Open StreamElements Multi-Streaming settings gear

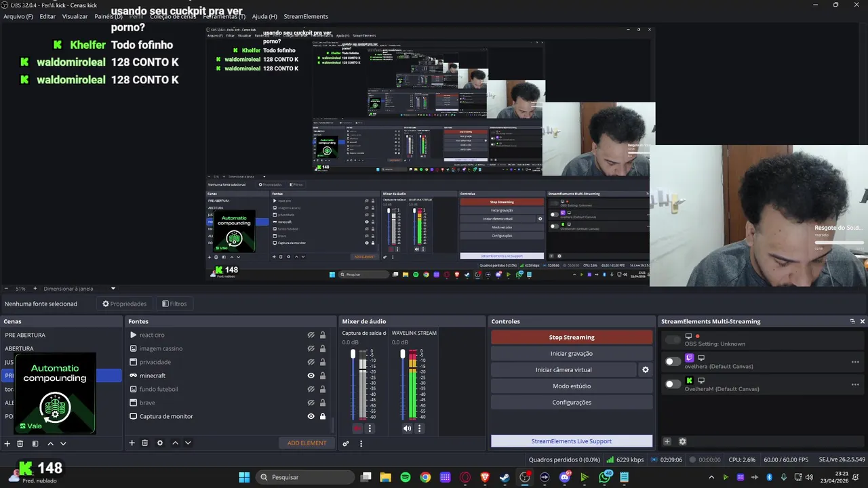click(682, 441)
